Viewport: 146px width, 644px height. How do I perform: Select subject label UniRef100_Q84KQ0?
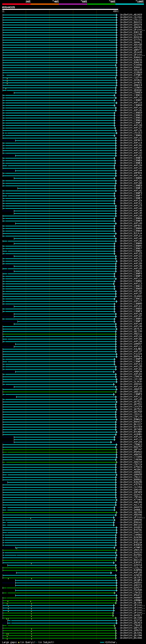coord(131,90)
